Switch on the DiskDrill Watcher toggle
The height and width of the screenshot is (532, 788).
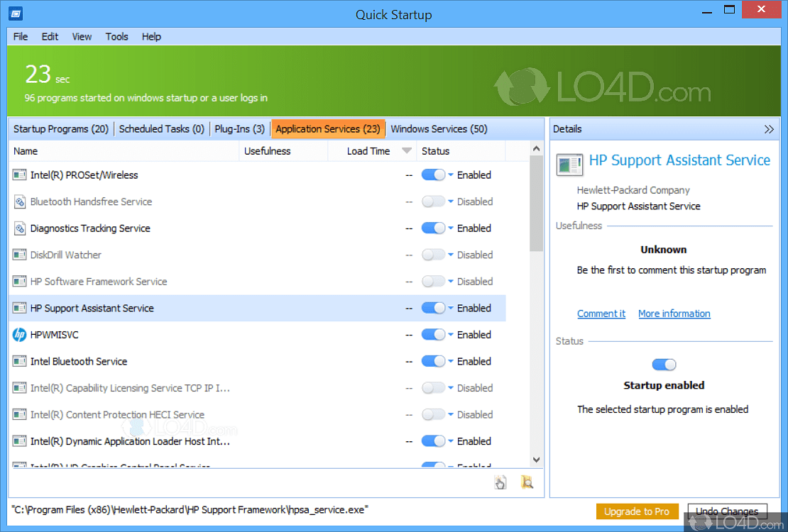pyautogui.click(x=433, y=255)
